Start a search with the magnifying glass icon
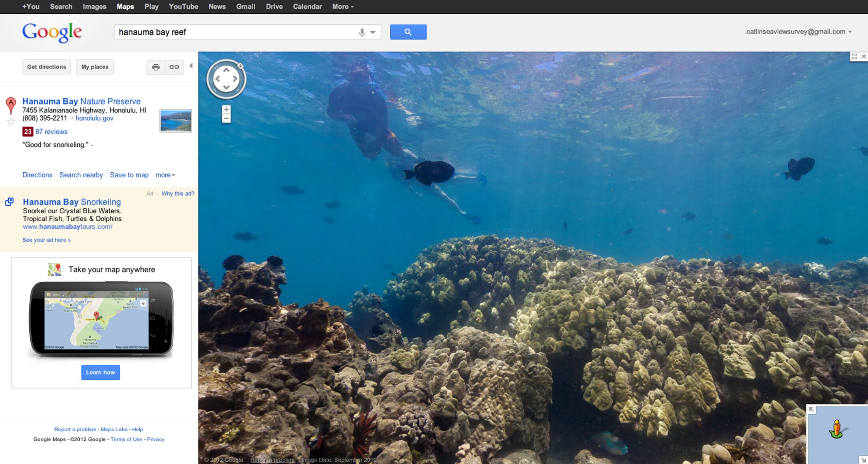 [408, 32]
